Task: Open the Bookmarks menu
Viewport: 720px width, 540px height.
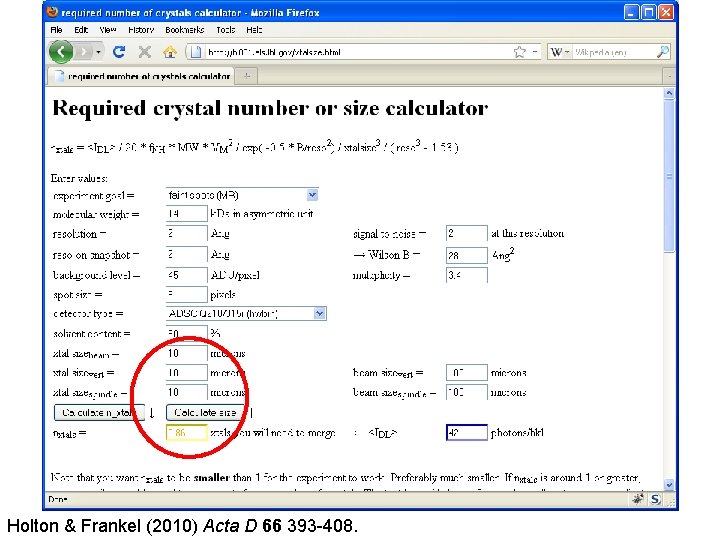Action: click(x=185, y=30)
